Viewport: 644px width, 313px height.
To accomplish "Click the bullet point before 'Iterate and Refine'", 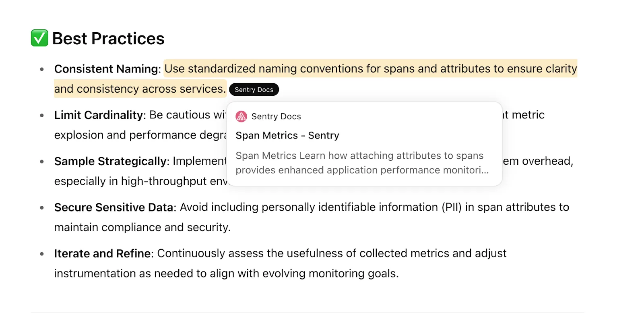I will pyautogui.click(x=42, y=254).
